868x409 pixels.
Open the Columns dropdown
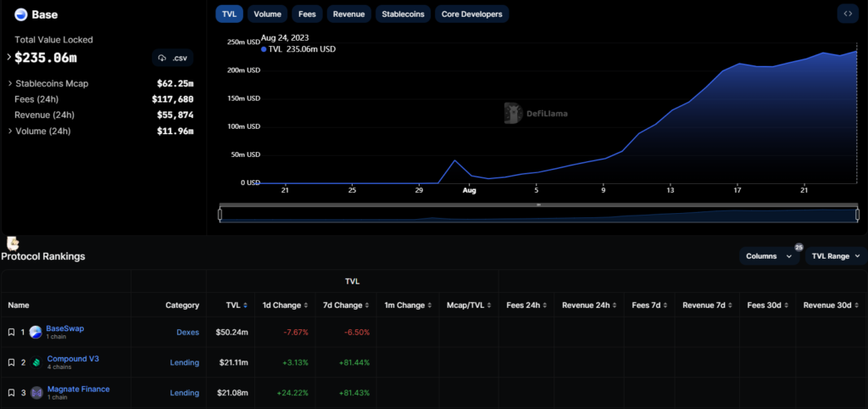[x=768, y=255]
